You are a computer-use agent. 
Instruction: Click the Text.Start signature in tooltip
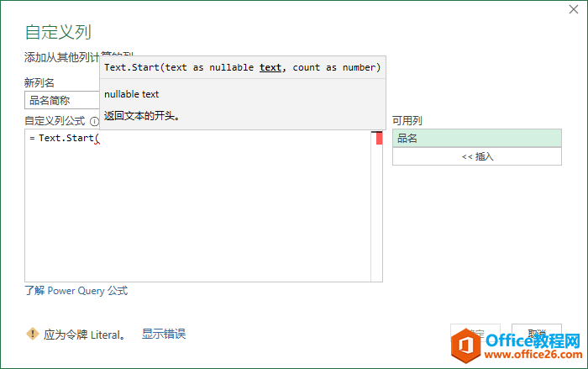click(x=242, y=67)
